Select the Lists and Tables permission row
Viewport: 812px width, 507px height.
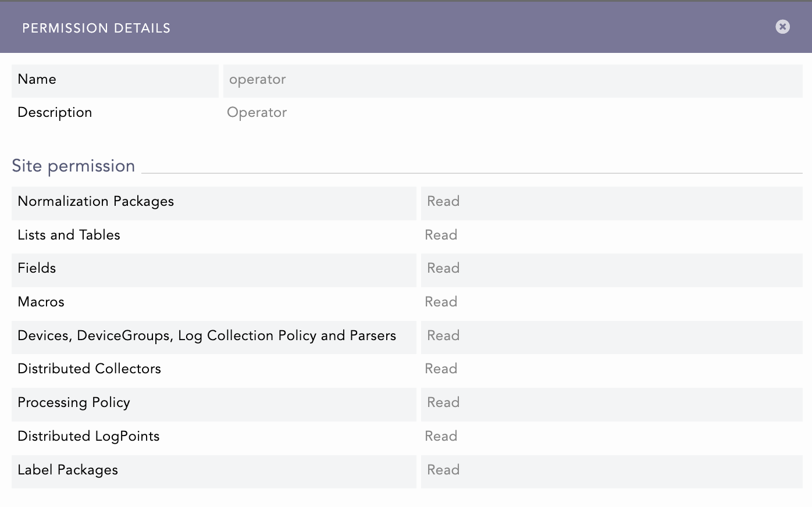[213, 236]
